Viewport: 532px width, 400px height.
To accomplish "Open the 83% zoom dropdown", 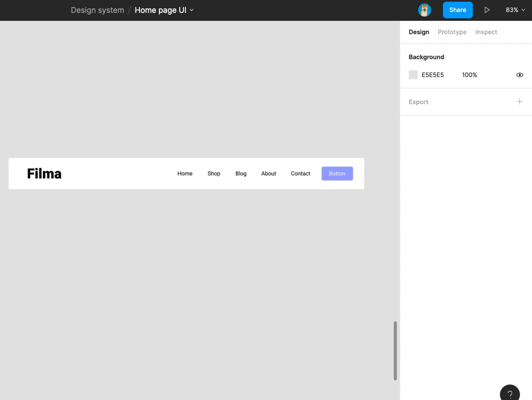I will 515,10.
